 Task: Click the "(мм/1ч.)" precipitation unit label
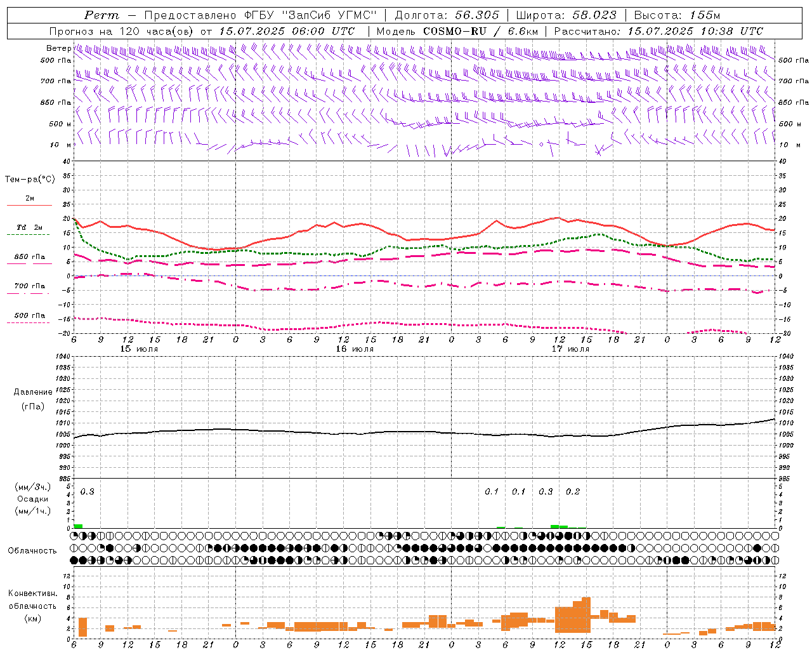tap(33, 511)
